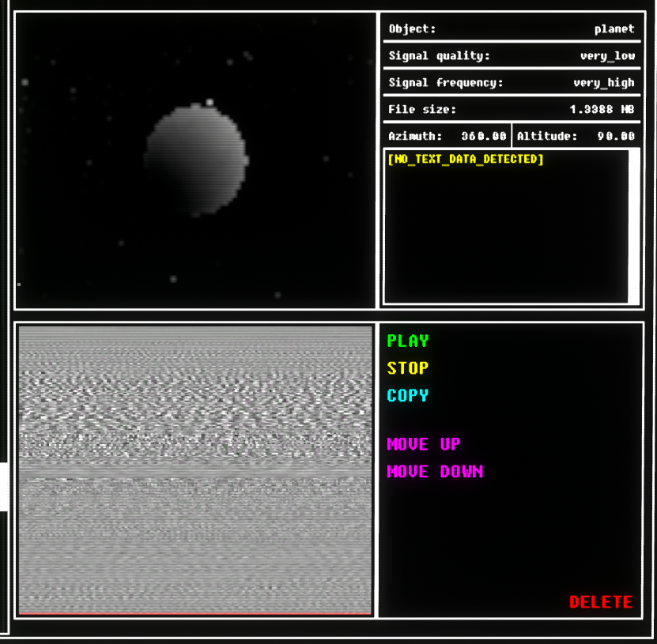Click the signal spectrogram noise display
This screenshot has width=657, height=644.
coord(194,468)
